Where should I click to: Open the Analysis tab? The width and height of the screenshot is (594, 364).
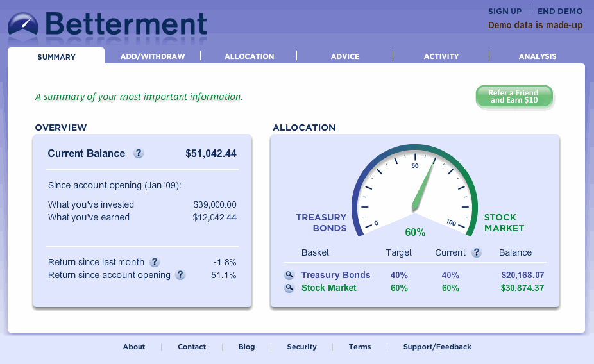(x=538, y=56)
